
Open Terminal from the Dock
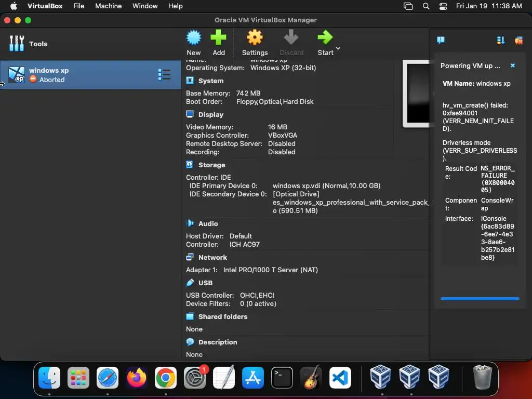[282, 378]
